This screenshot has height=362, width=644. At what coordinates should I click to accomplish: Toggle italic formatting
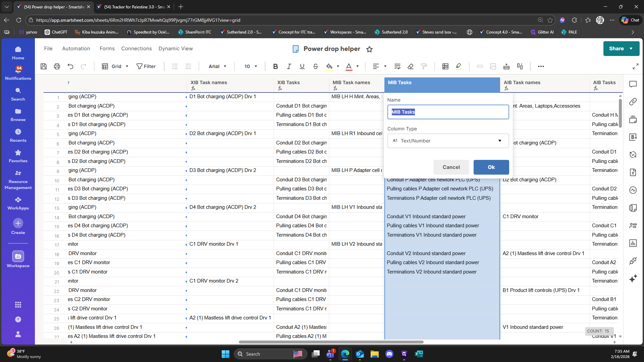click(289, 66)
